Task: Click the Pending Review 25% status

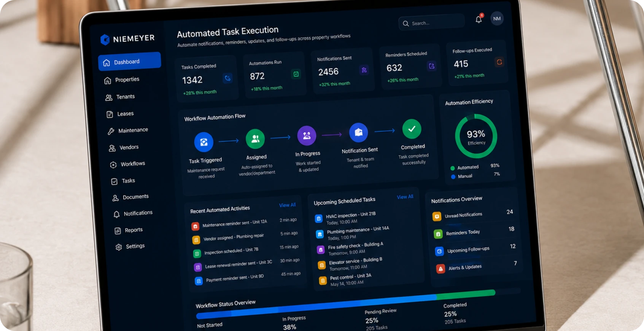Action: pyautogui.click(x=380, y=319)
